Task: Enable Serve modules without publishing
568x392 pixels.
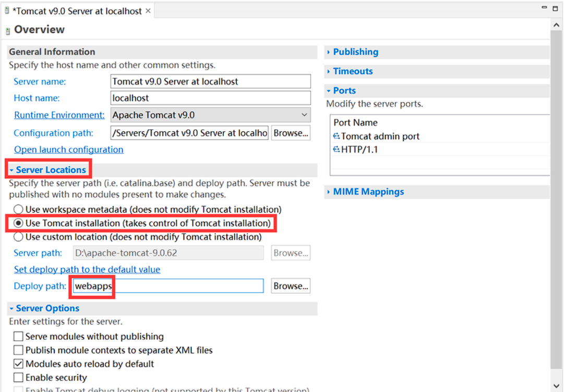Action: tap(18, 336)
